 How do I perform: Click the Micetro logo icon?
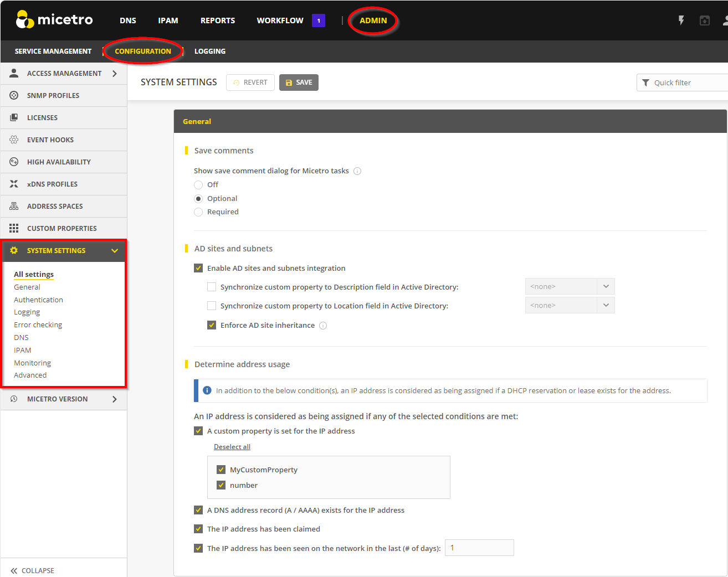[25, 20]
